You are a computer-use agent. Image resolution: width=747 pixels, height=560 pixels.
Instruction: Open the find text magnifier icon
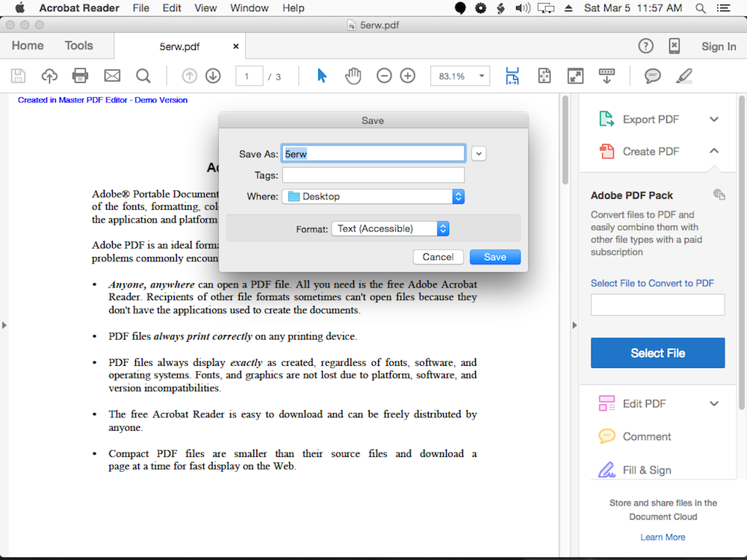pyautogui.click(x=143, y=75)
